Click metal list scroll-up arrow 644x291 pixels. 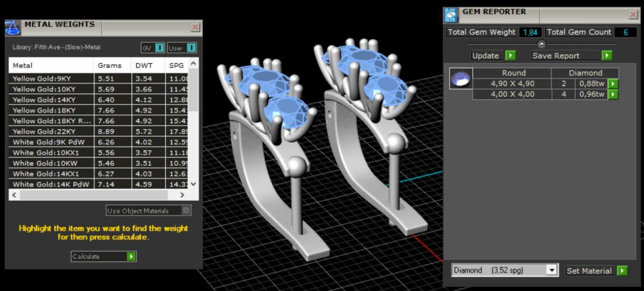pyautogui.click(x=194, y=63)
